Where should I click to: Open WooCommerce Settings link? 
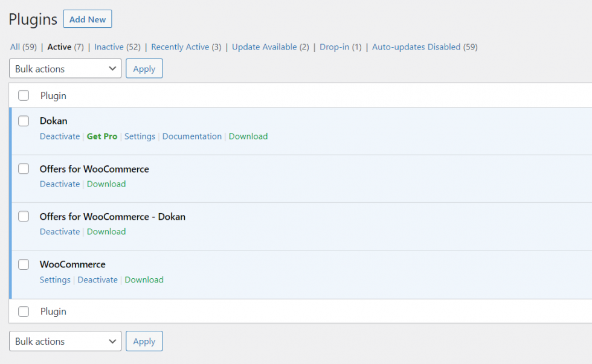[55, 280]
